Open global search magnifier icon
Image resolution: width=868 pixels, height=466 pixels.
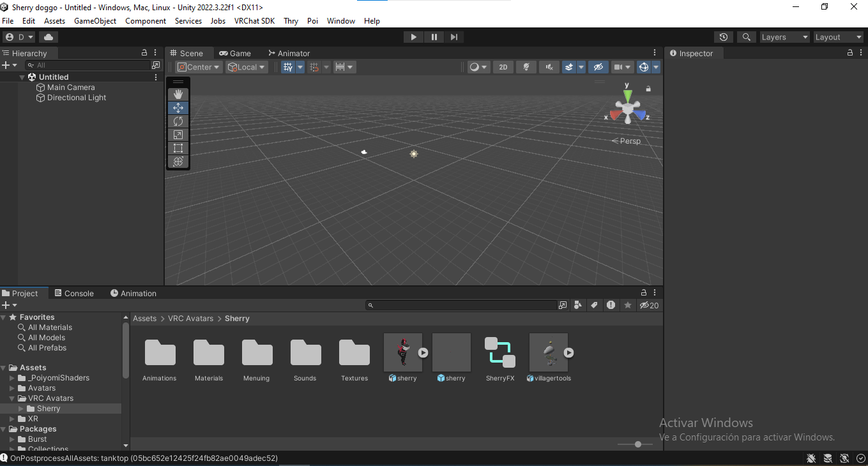tap(745, 37)
